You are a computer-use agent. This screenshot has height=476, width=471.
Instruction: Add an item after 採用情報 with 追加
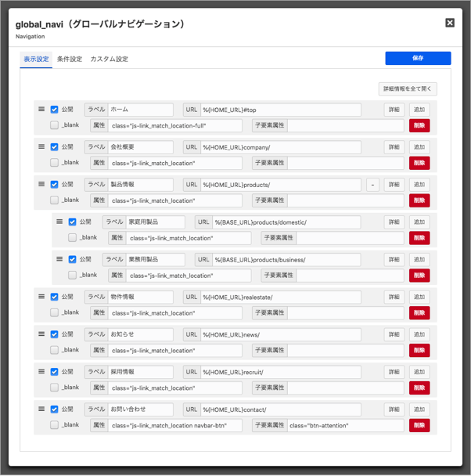[x=419, y=372]
